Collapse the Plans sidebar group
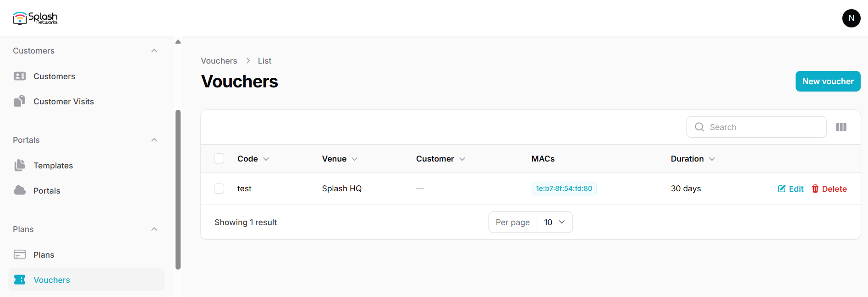868x297 pixels. click(154, 229)
